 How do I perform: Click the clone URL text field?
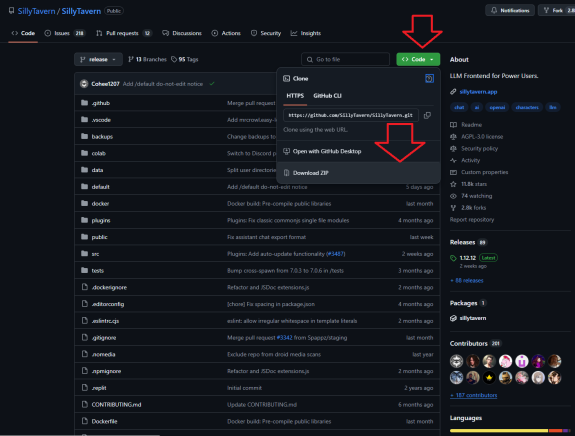pyautogui.click(x=351, y=116)
